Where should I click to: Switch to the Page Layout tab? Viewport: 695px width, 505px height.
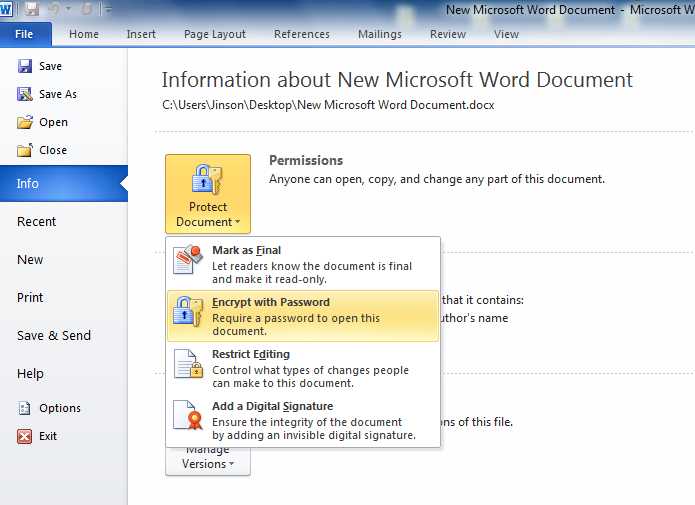pyautogui.click(x=215, y=34)
